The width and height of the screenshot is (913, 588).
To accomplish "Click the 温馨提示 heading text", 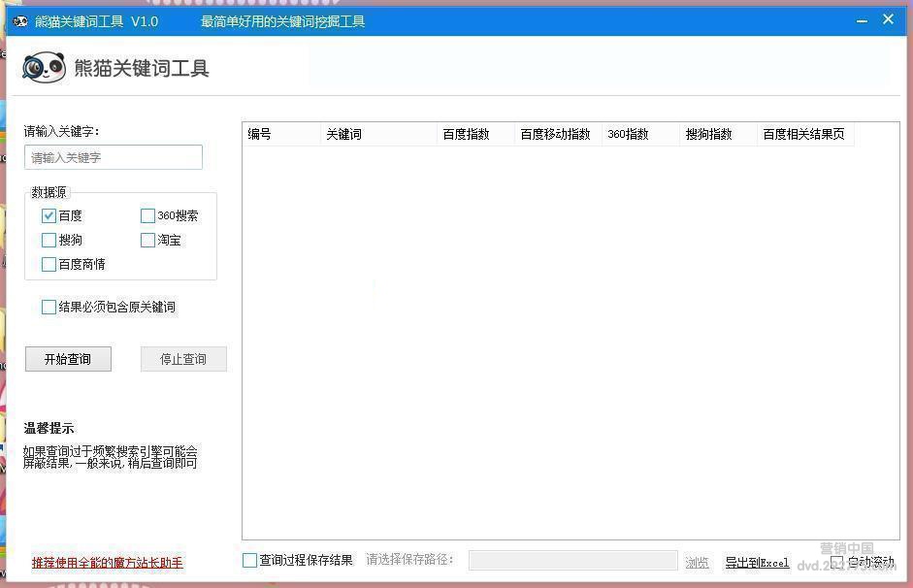I will (x=49, y=429).
